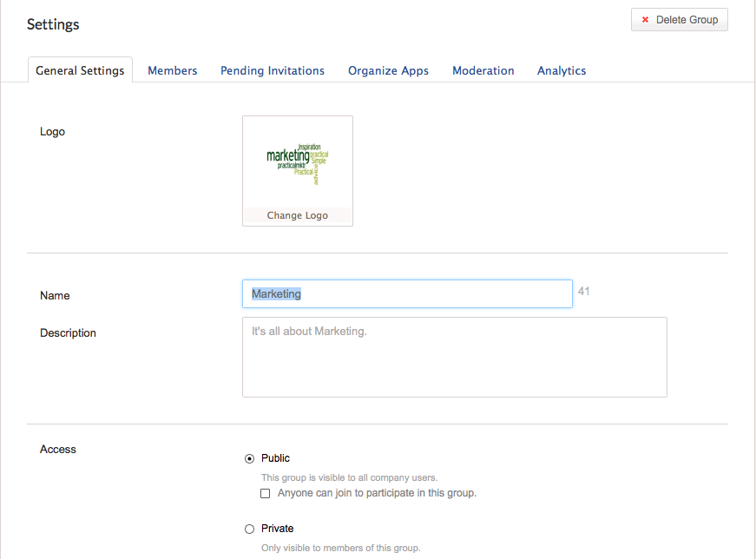Choose the Private access radio button

pos(250,529)
